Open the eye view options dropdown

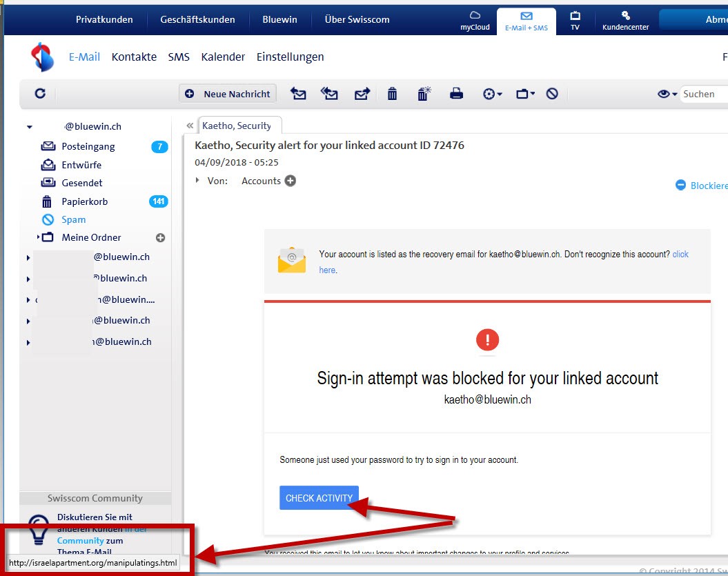click(667, 94)
